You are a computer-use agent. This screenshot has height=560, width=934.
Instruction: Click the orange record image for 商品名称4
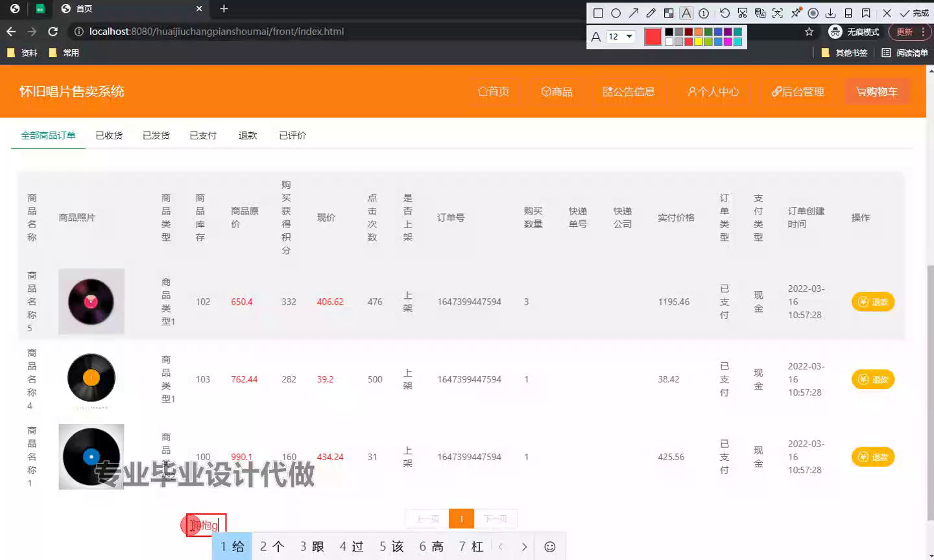point(91,379)
